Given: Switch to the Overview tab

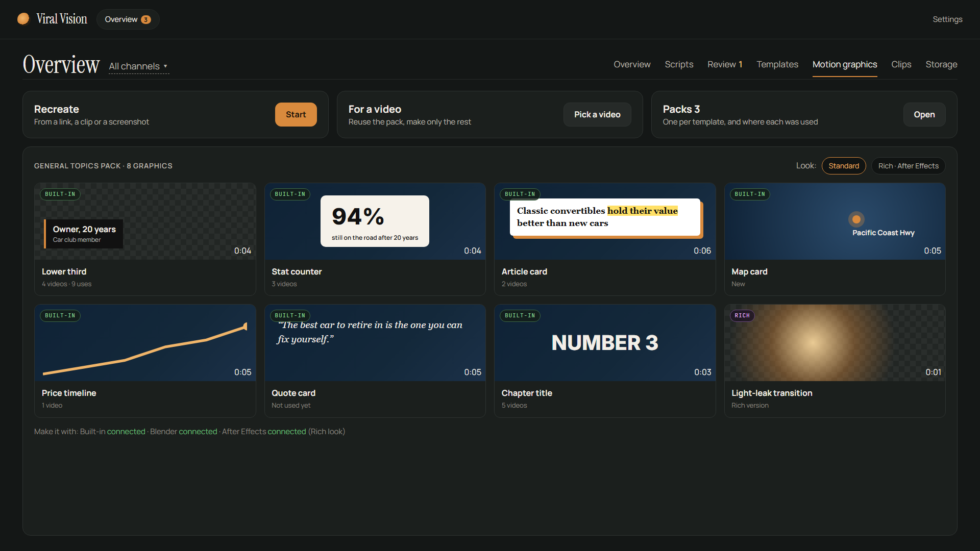Looking at the screenshot, I should [632, 64].
